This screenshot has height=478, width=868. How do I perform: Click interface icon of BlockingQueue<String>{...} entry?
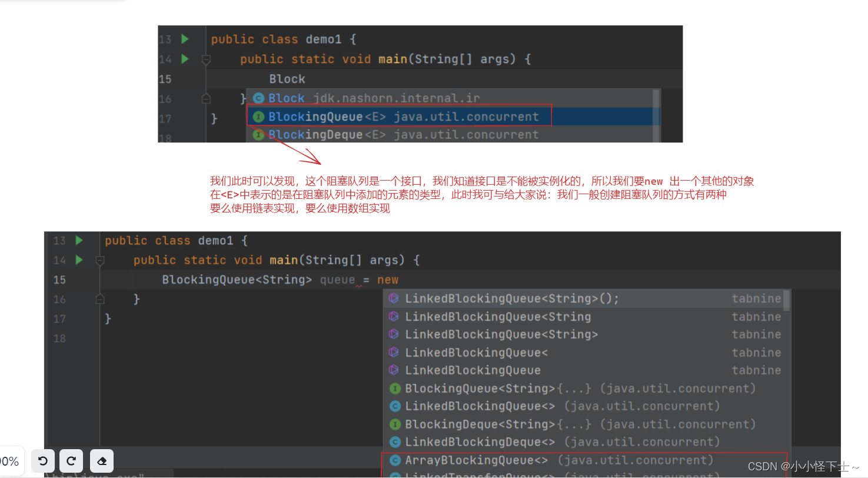pyautogui.click(x=395, y=389)
